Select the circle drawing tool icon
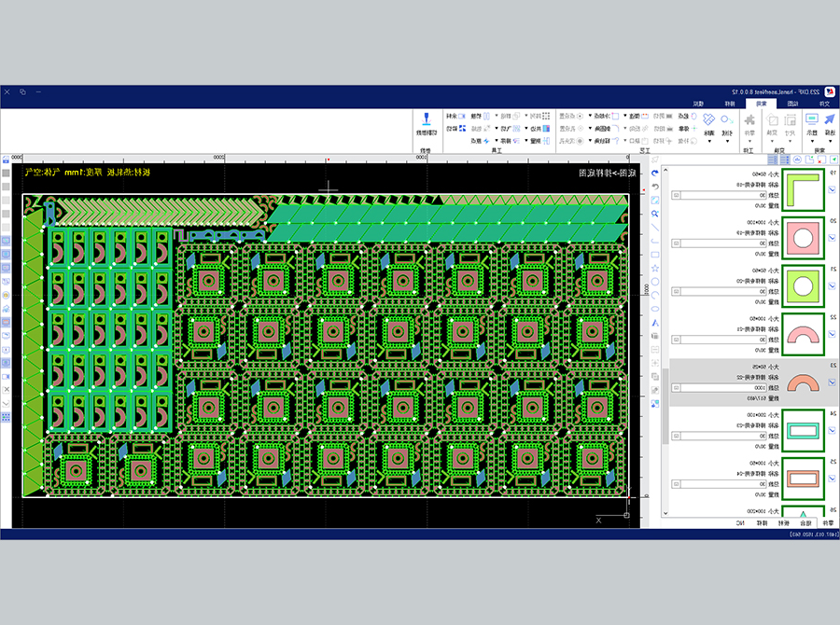Viewport: 840px width, 625px height. [654, 282]
